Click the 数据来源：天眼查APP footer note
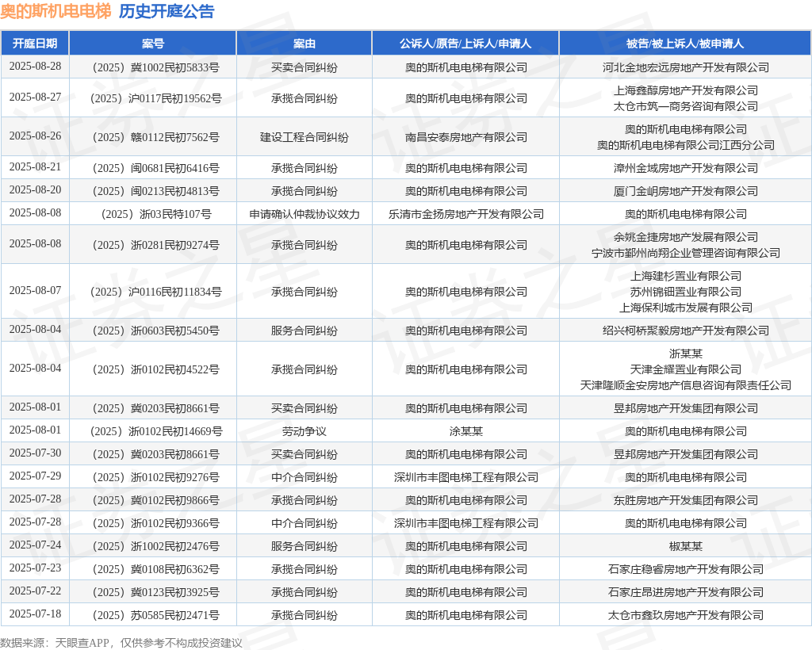 tap(121, 643)
